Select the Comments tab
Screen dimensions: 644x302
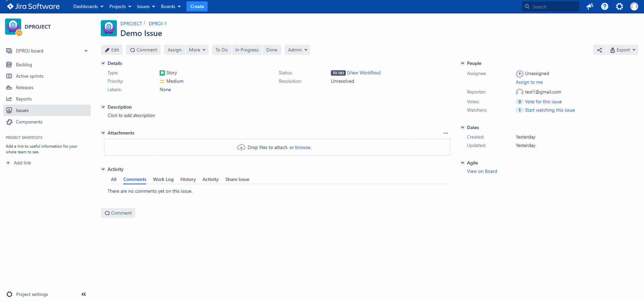click(x=135, y=179)
